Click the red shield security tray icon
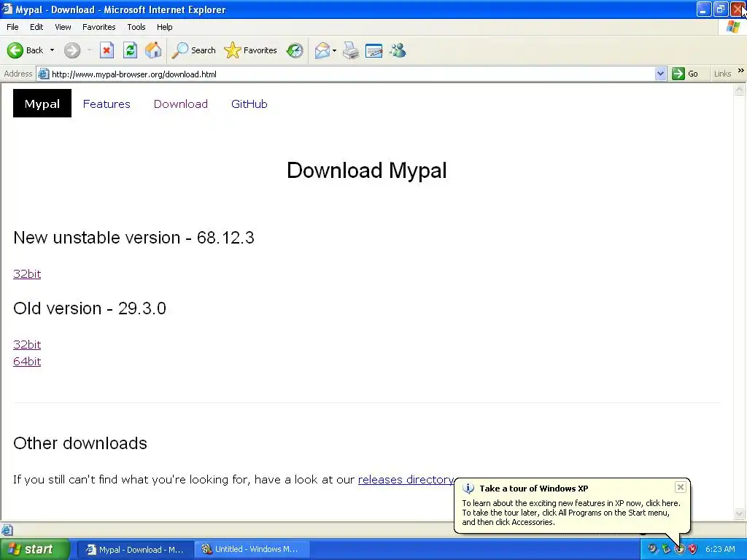Viewport: 747px width, 560px height. point(693,549)
